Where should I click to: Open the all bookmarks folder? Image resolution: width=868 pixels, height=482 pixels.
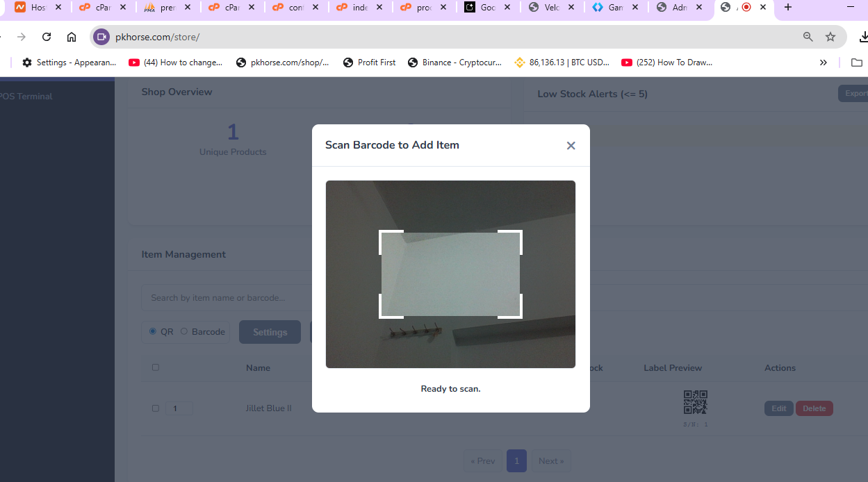tap(857, 63)
